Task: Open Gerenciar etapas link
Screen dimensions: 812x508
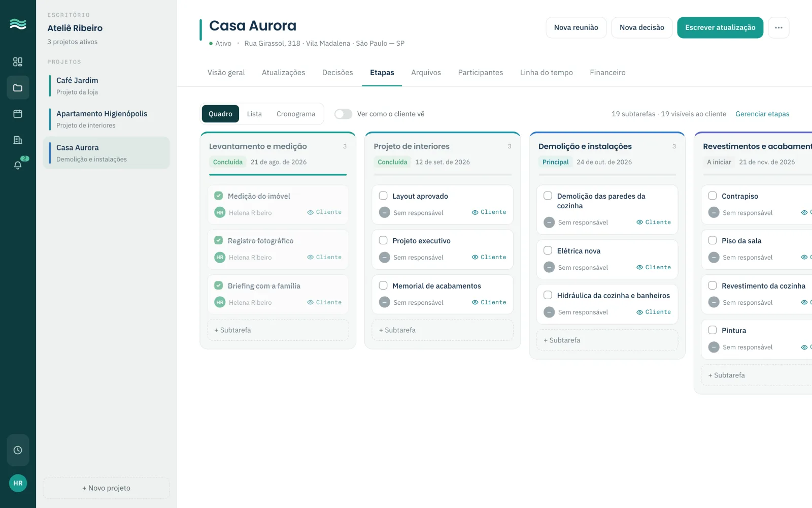Action: pos(762,114)
